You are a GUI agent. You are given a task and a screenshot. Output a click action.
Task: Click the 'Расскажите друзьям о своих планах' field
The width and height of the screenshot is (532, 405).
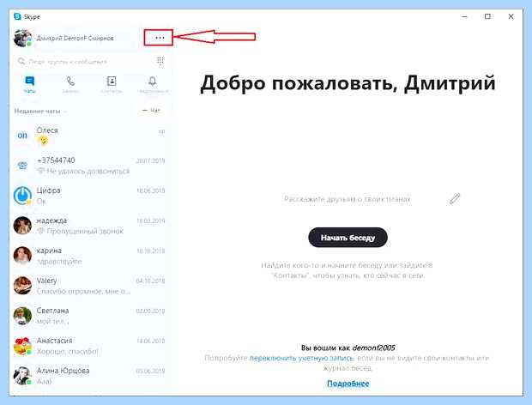click(x=348, y=199)
